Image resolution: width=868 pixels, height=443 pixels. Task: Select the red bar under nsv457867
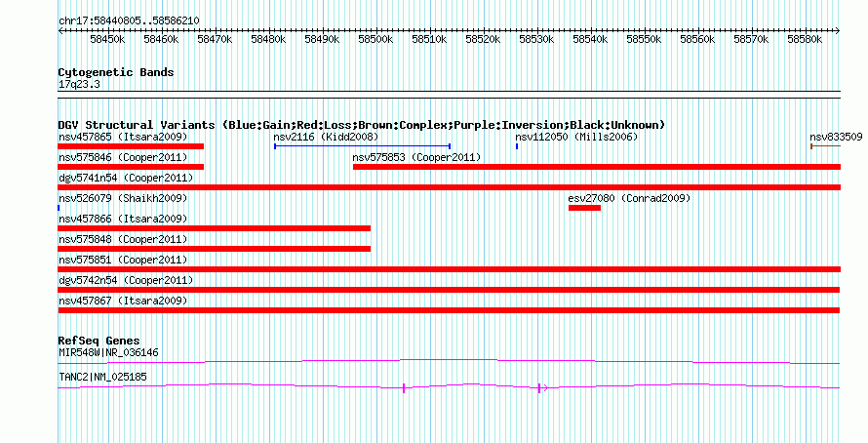point(449,310)
